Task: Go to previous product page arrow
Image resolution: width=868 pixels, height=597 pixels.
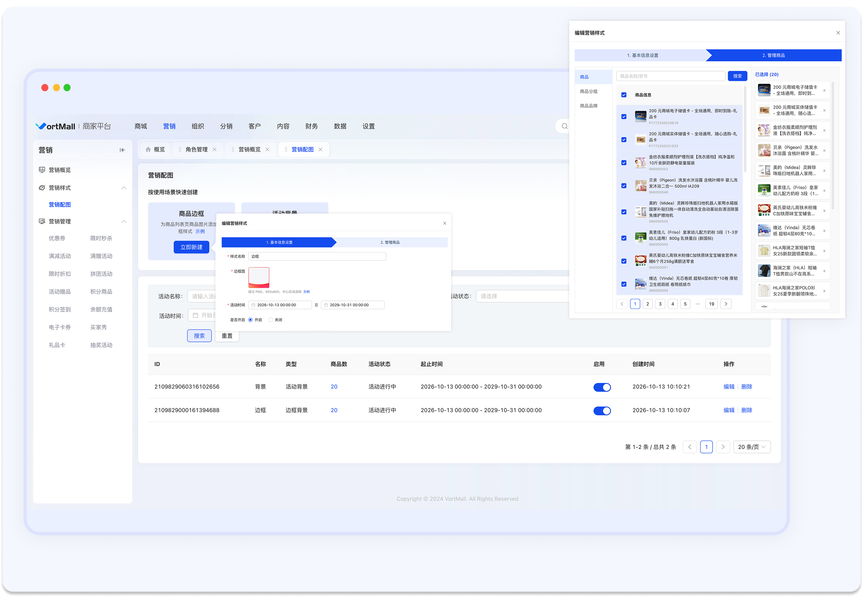Action: (622, 304)
